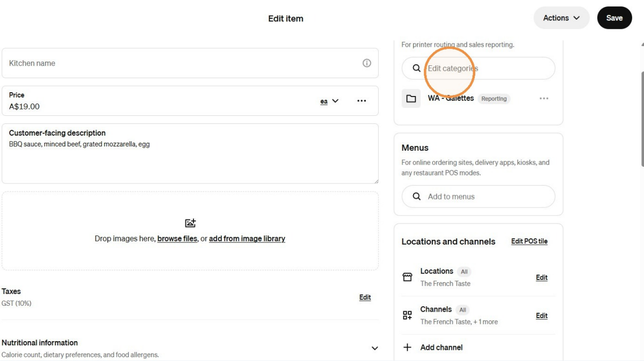The height and width of the screenshot is (361, 644).
Task: Click the Locations and channels heading
Action: [x=448, y=241]
